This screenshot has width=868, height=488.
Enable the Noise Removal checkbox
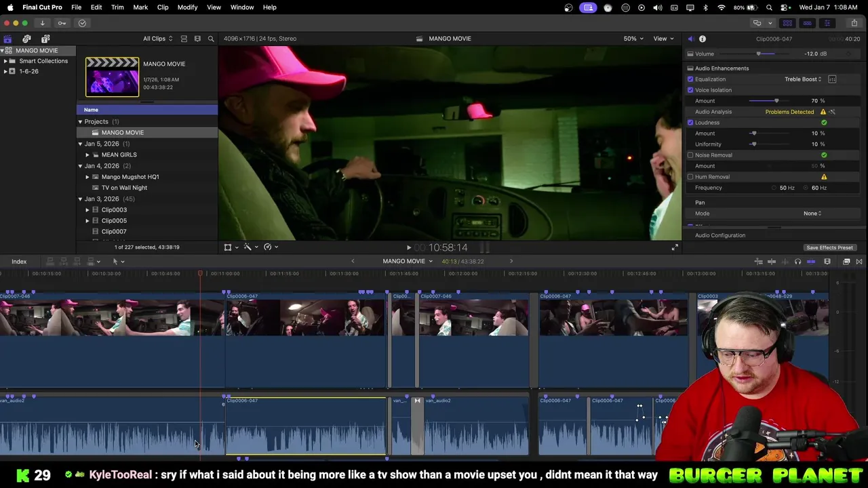(690, 155)
